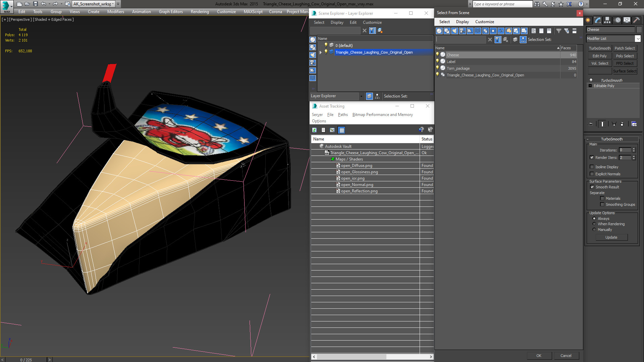Open Rendering menu in main menu bar

pos(200,12)
